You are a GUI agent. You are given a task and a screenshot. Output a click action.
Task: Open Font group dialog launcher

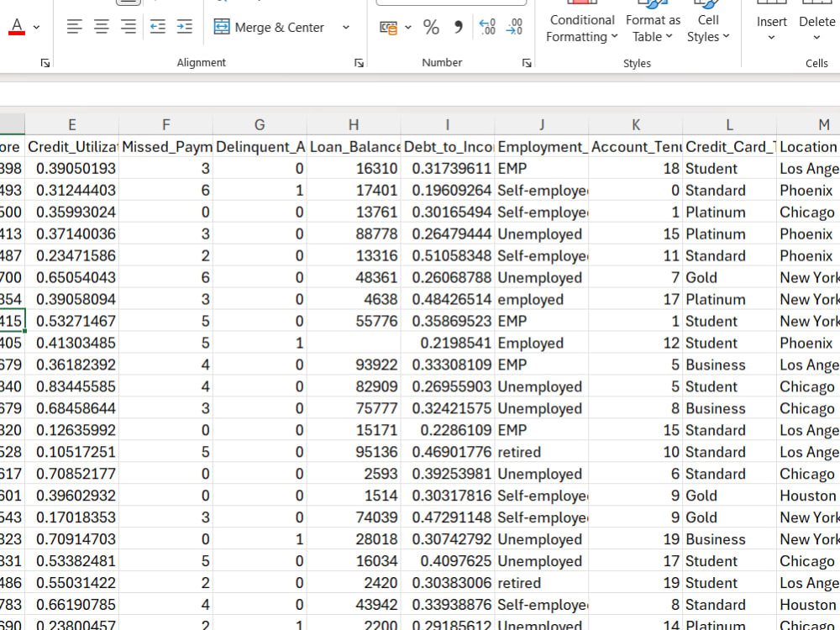click(x=45, y=63)
